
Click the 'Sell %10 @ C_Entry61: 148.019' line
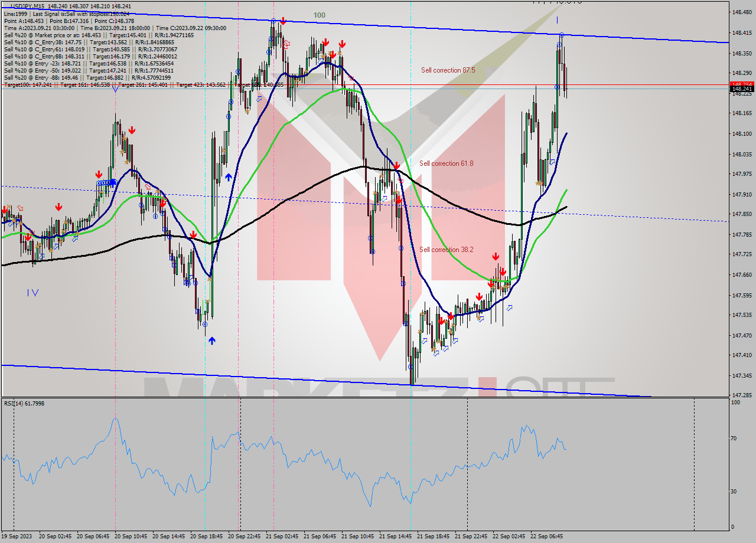pyautogui.click(x=90, y=49)
